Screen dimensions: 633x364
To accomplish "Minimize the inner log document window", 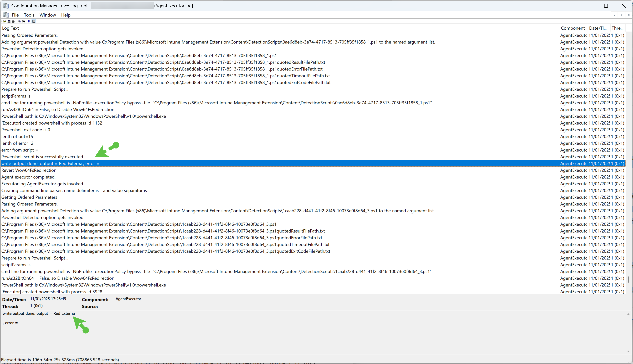I will [614, 15].
